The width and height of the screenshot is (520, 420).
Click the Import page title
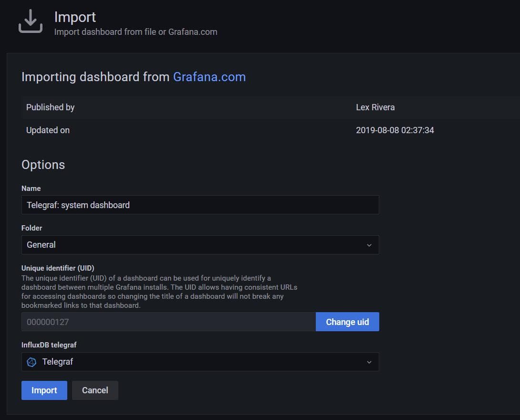tap(75, 17)
